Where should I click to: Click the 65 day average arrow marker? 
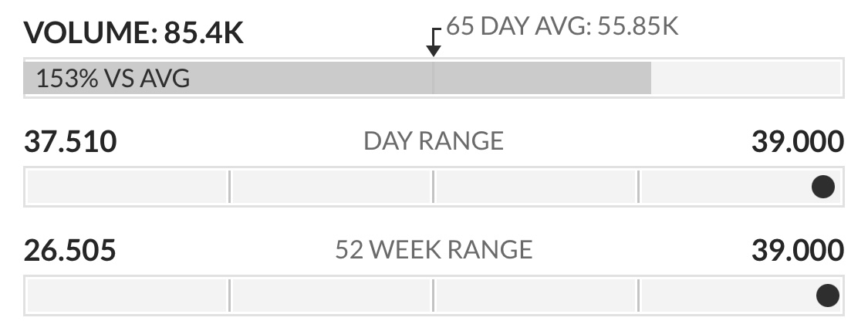click(x=434, y=42)
